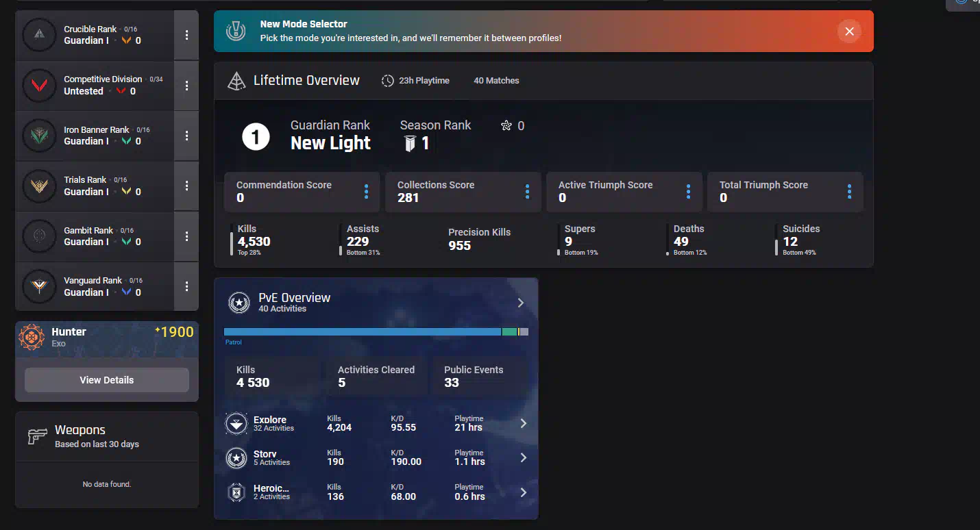Open Crucible Rank three-dot menu
The image size is (980, 530).
(x=186, y=35)
